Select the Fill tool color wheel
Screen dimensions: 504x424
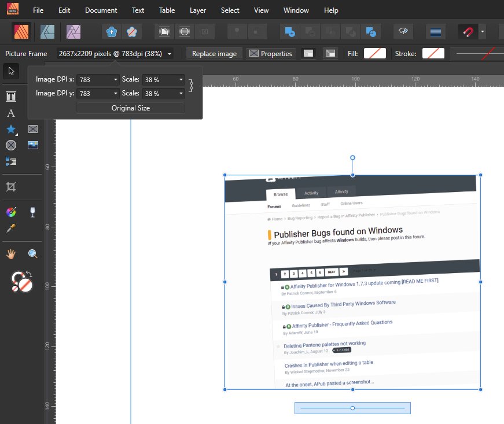coord(11,212)
